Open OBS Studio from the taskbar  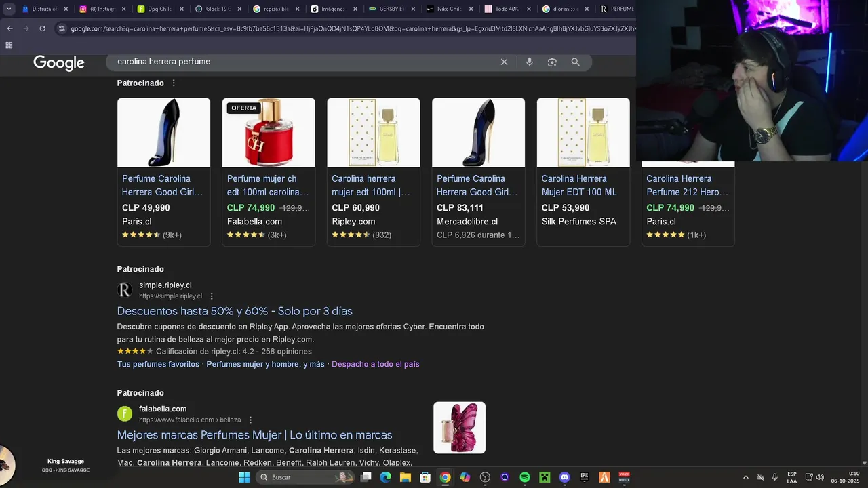click(x=485, y=477)
